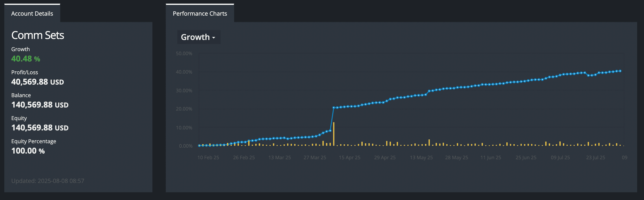Switch to the Account Details tab

pos(32,14)
